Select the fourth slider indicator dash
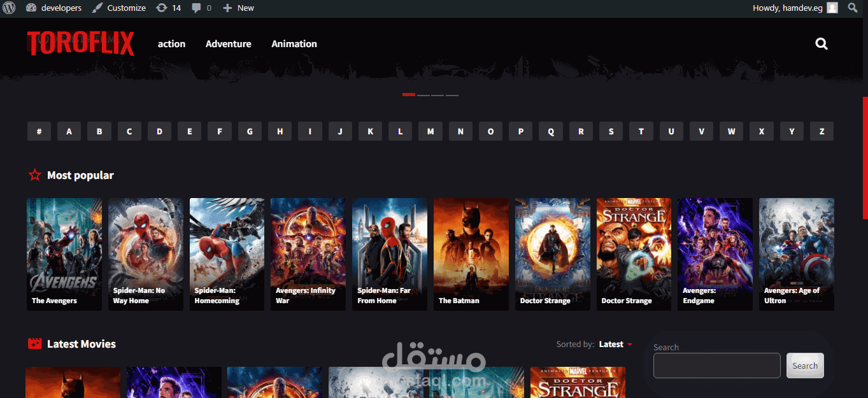 (x=452, y=95)
